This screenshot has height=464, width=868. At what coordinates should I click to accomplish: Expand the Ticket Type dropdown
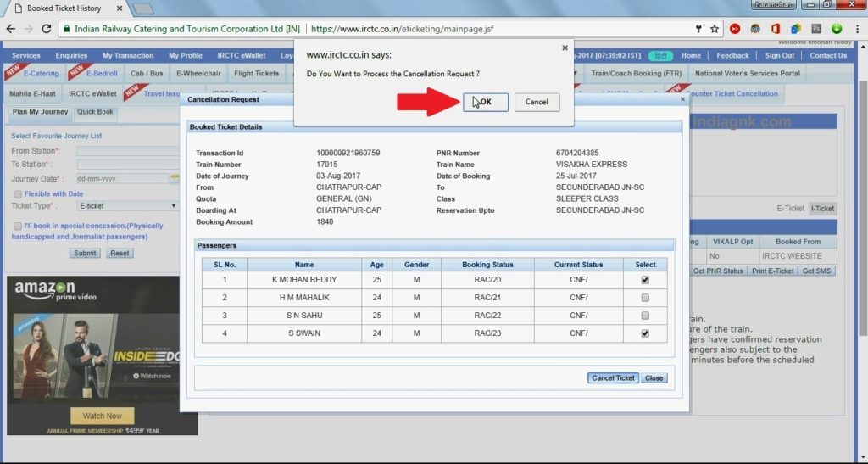127,206
